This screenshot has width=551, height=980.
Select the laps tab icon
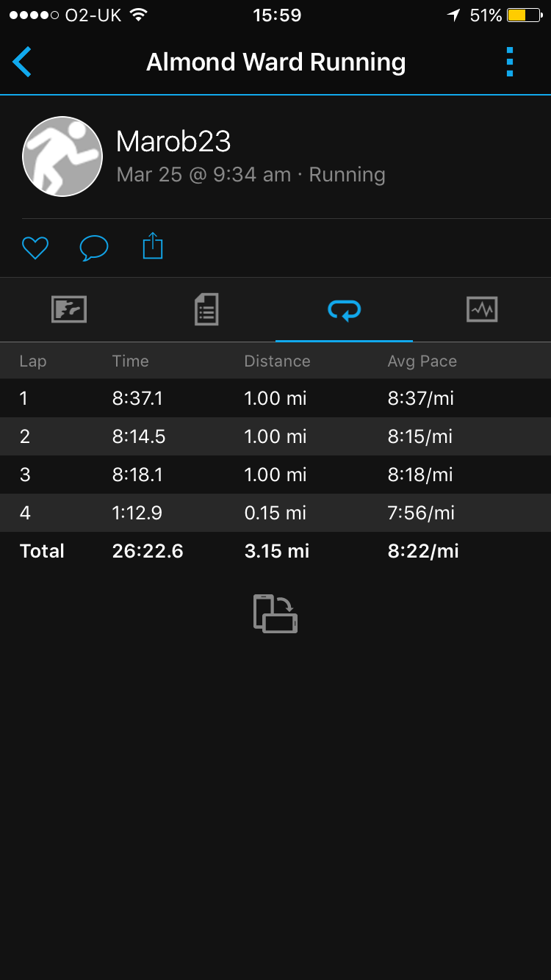tap(344, 311)
